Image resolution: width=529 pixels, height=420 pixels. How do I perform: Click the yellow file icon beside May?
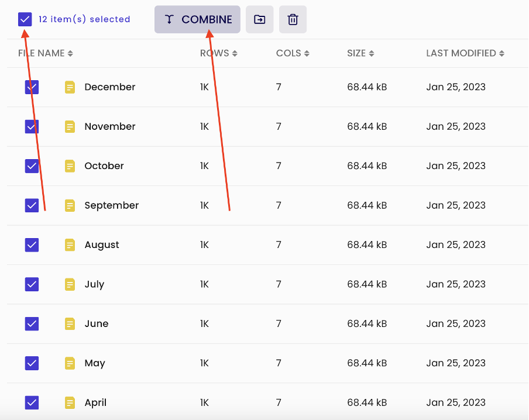(70, 363)
